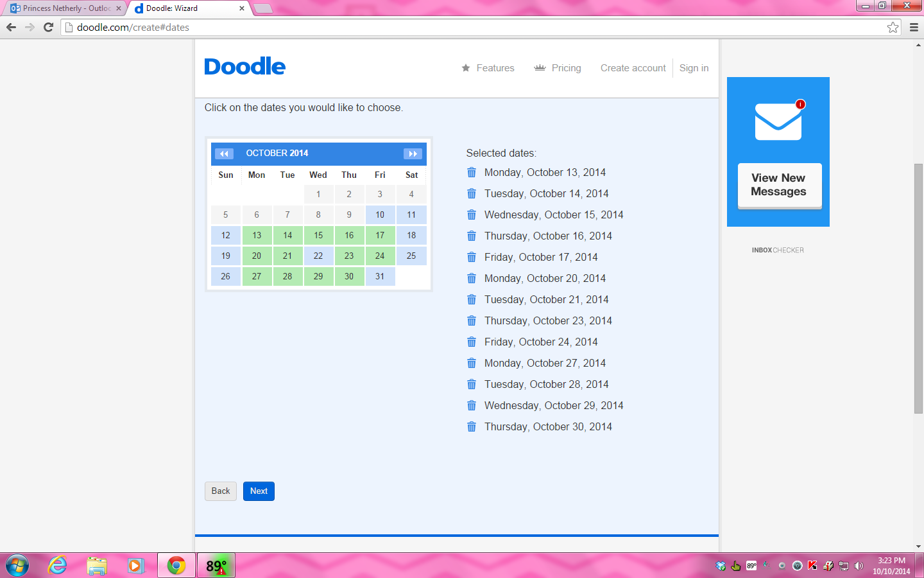Viewport: 924px width, 578px height.
Task: Delete Thursday, October 16 using trash icon
Action: click(x=472, y=236)
